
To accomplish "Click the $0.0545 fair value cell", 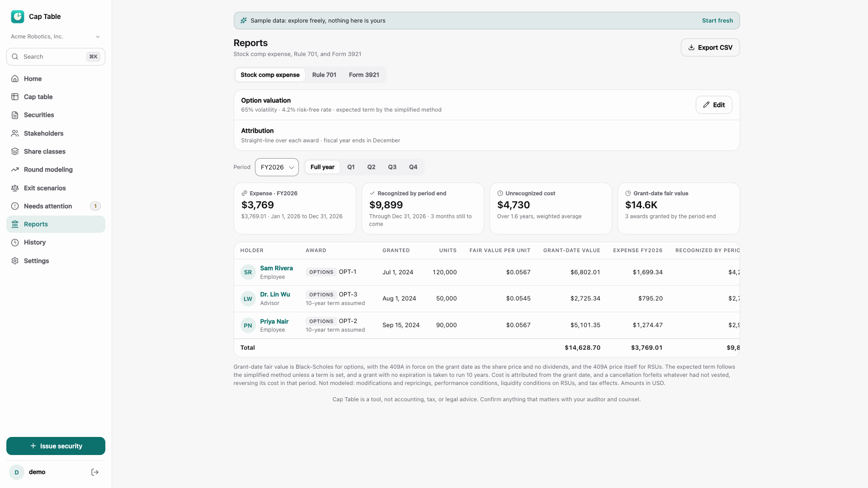I will (519, 299).
